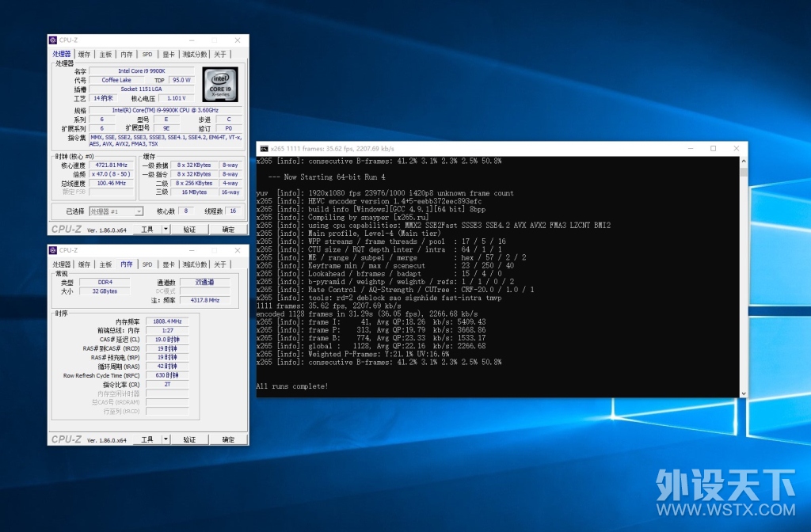Minimize the x265 console window

(691, 148)
